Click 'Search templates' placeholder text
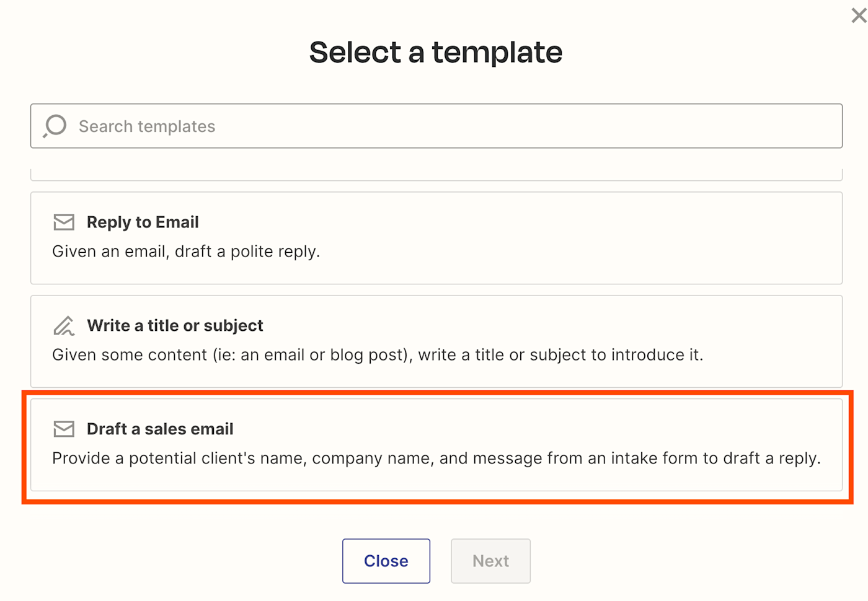The width and height of the screenshot is (868, 601). click(147, 126)
